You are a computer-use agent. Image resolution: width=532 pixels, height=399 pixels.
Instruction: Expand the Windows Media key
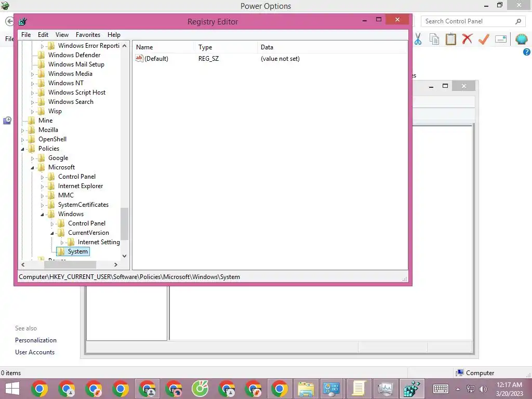point(32,74)
